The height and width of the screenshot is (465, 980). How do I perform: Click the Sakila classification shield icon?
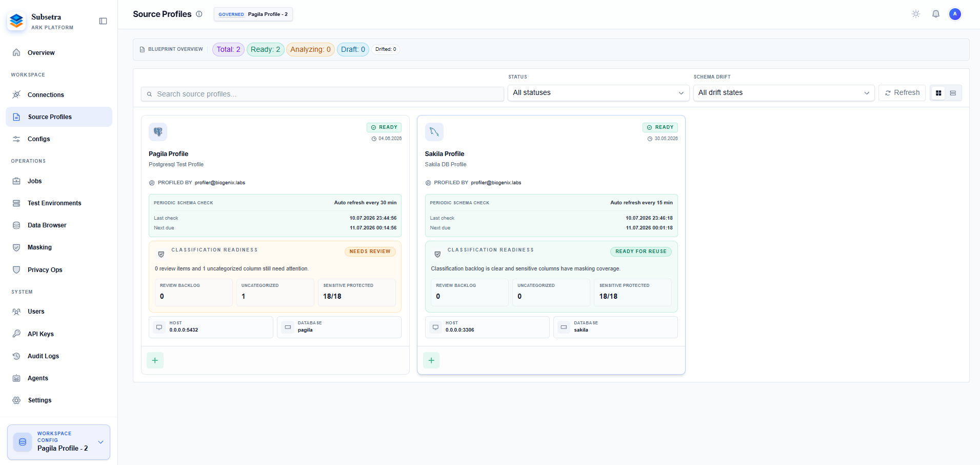point(437,254)
